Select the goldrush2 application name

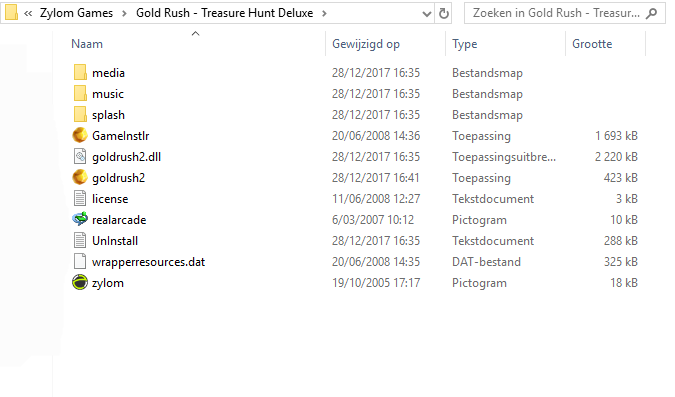(x=118, y=178)
